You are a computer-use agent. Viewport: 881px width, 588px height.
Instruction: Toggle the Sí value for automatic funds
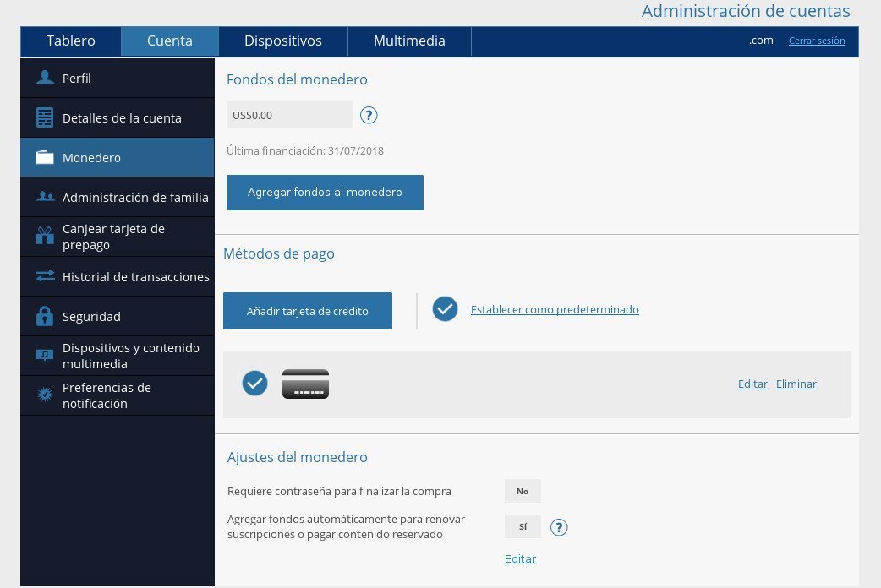[x=523, y=526]
